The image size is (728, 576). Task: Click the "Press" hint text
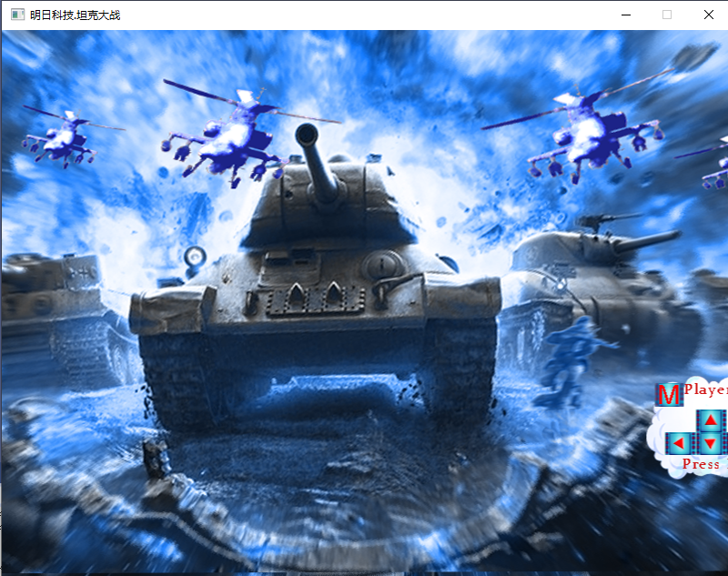(x=701, y=464)
